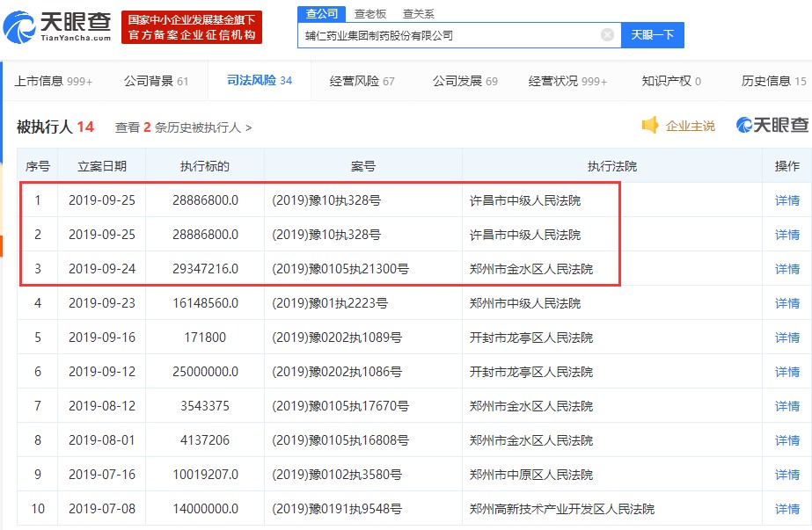
Task: Click the 执行标的 column header
Action: (x=205, y=166)
